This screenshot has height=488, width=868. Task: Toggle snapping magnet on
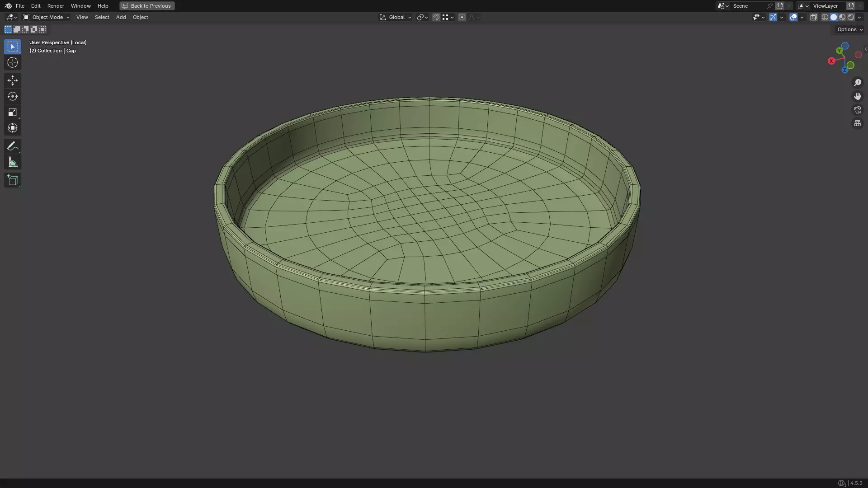(436, 17)
